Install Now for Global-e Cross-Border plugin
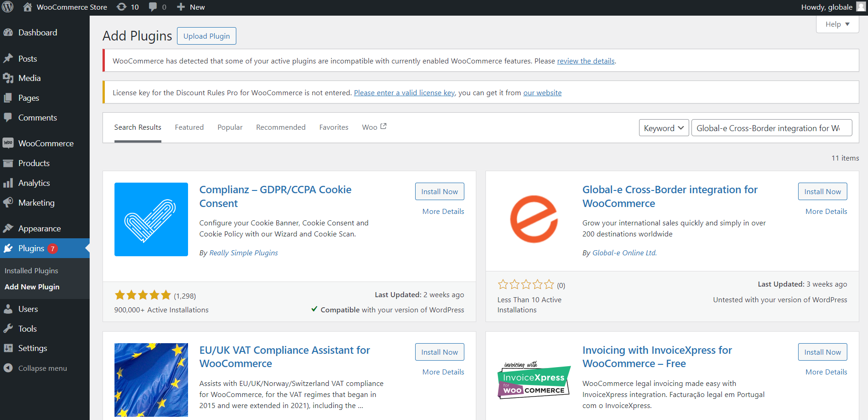 822,191
